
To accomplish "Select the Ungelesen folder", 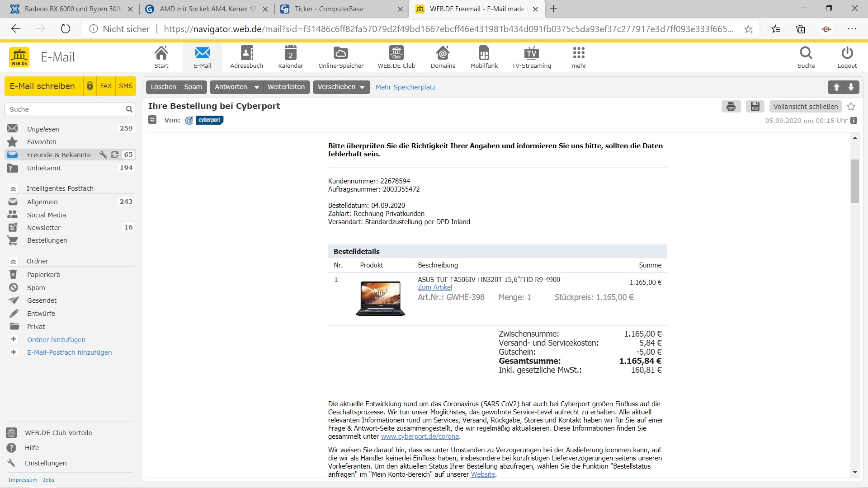I will (43, 129).
